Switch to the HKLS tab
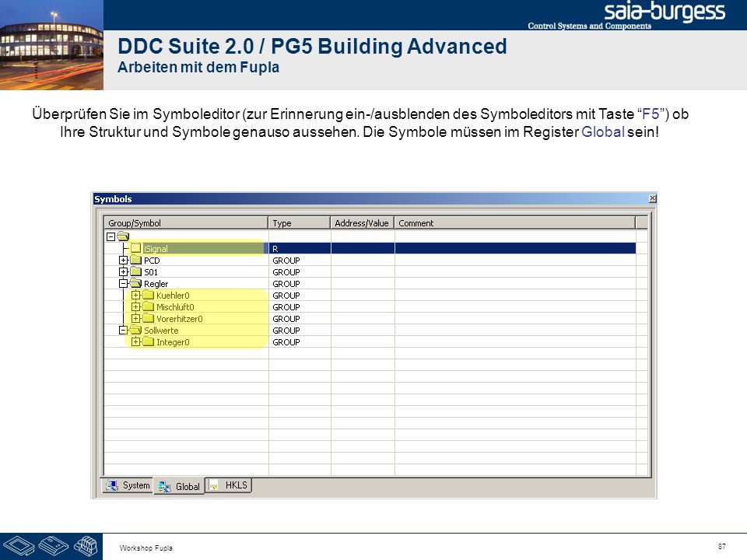Viewport: 747px width, 560px height. 229,485
